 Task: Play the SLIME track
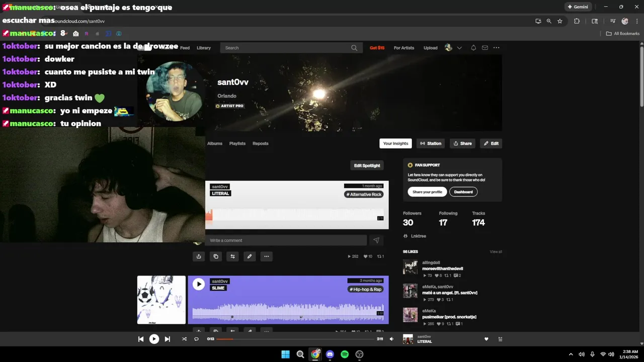click(199, 284)
